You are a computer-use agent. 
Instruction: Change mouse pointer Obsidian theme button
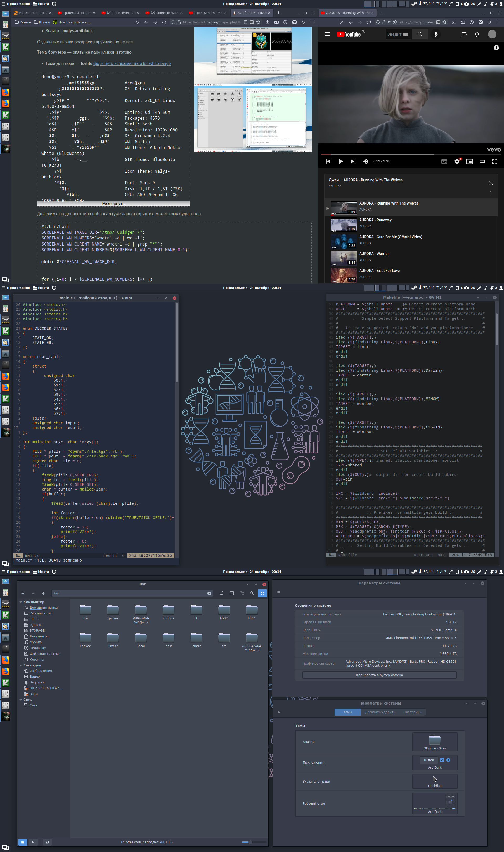[435, 781]
